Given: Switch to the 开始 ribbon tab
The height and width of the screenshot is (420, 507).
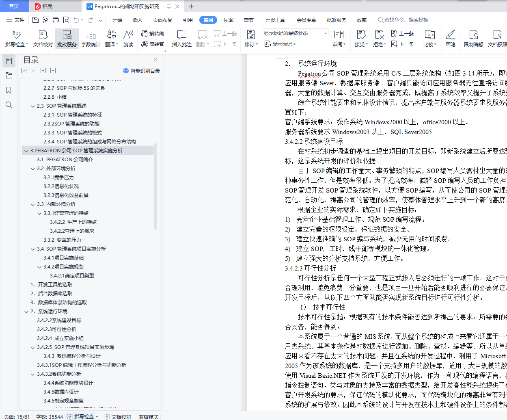Looking at the screenshot, I should coord(117,20).
